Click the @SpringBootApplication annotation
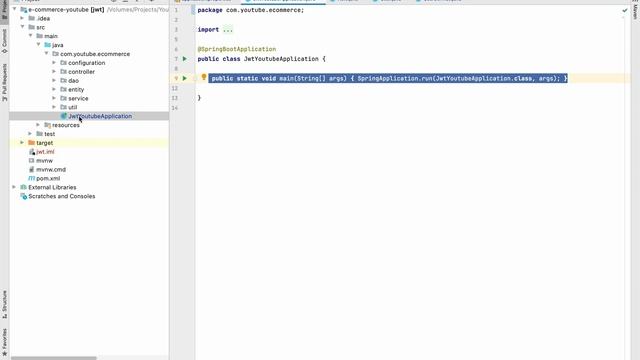This screenshot has height=360, width=640. click(237, 49)
